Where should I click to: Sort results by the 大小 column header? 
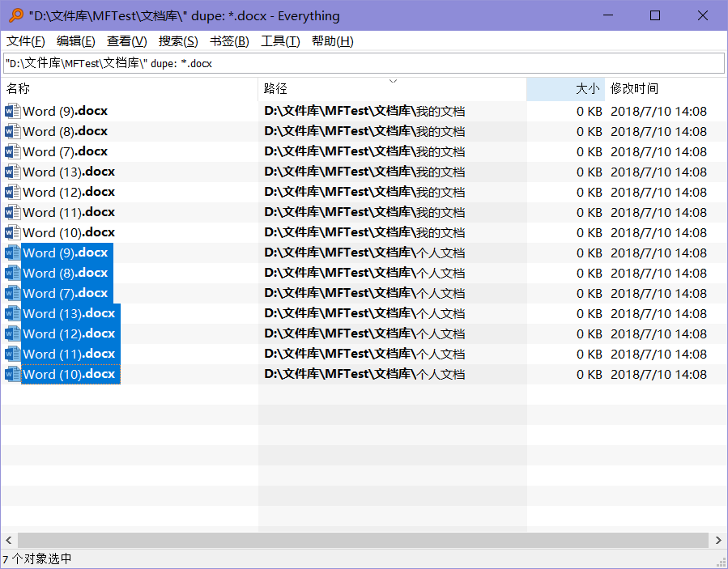click(565, 89)
